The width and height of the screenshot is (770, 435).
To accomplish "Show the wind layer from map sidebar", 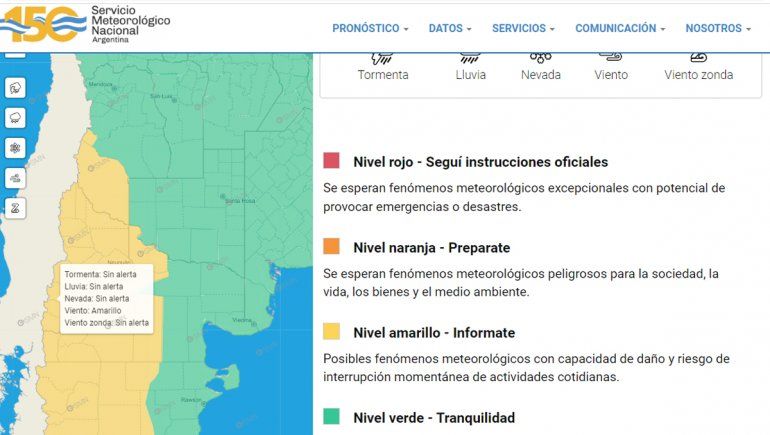I will (x=15, y=178).
